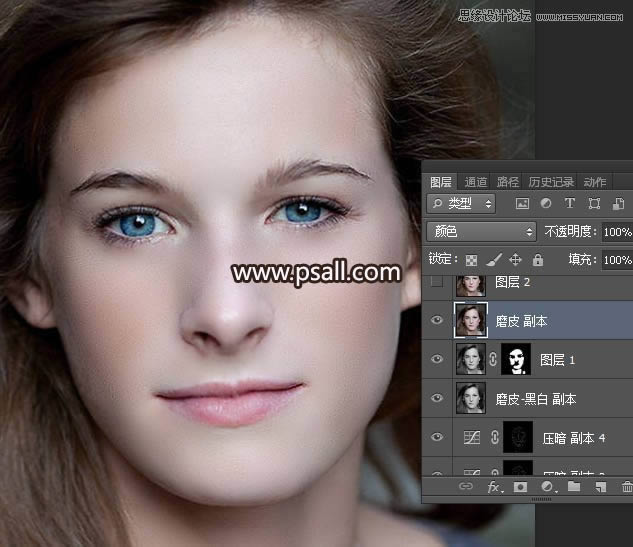Hide the 磨皮 副本 layer
Viewport: 633px width, 547px height.
click(435, 321)
